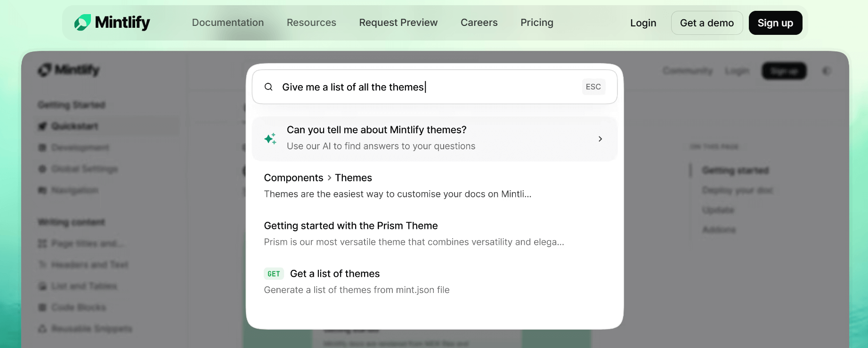Click the GET method badge
Screen dimensions: 868x348
(x=274, y=274)
